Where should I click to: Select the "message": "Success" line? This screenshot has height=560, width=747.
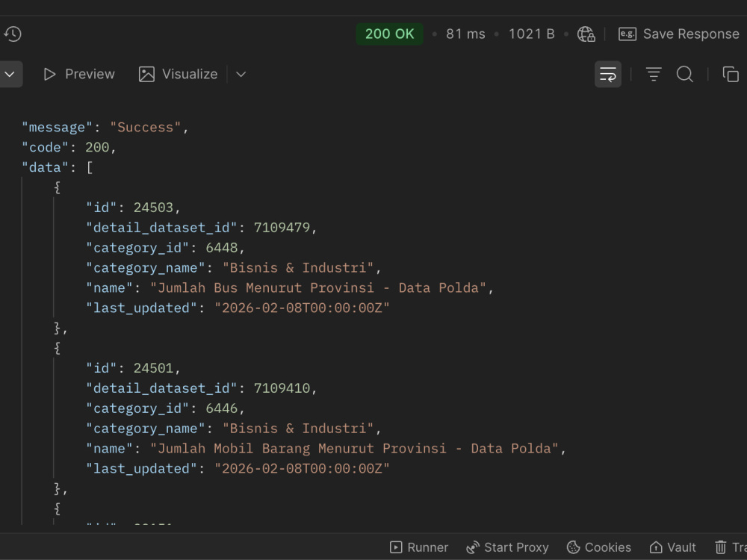click(105, 127)
